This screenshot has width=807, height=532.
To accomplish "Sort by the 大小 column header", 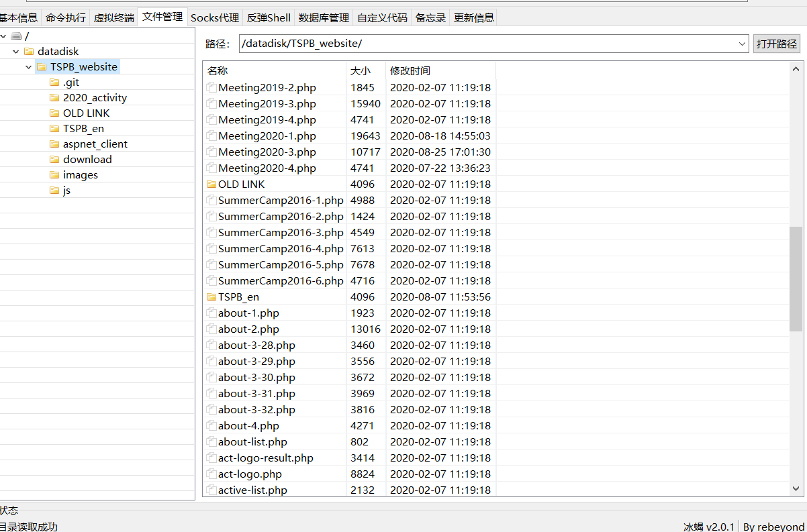I will tap(366, 70).
